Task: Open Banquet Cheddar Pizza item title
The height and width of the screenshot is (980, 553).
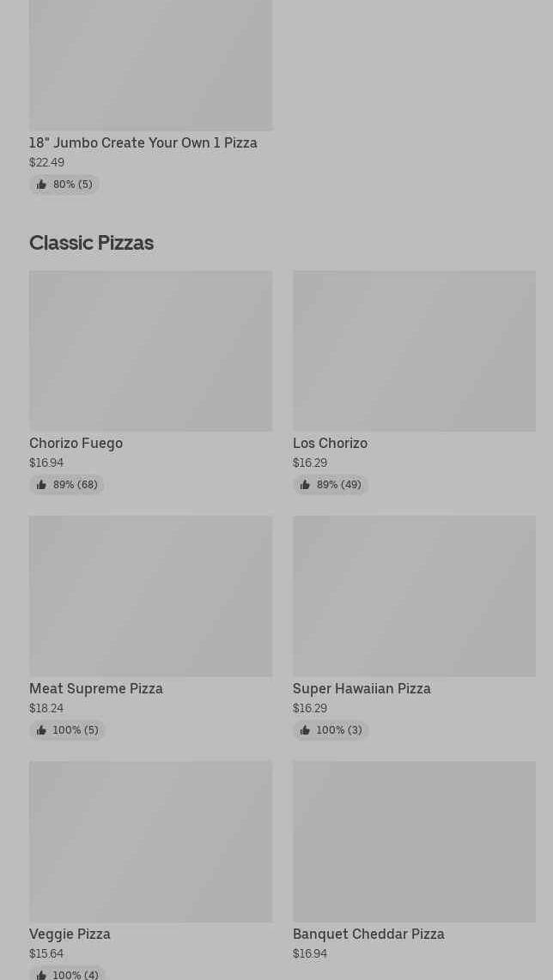Action: point(368,934)
